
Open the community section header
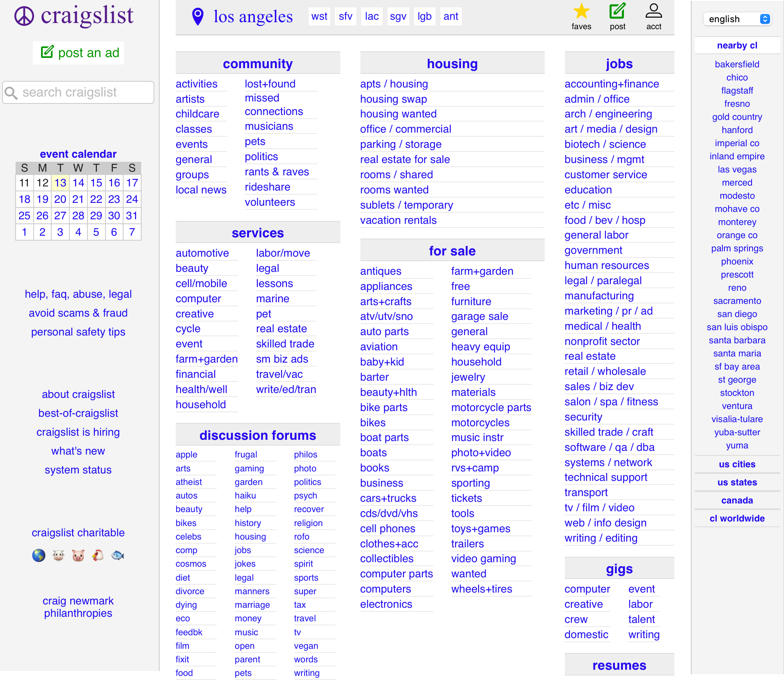(x=258, y=64)
